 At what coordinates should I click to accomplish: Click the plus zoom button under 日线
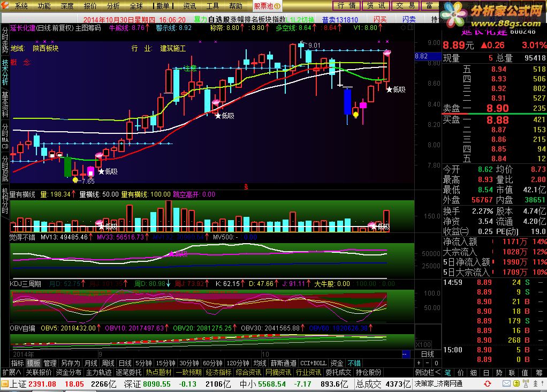419,363
